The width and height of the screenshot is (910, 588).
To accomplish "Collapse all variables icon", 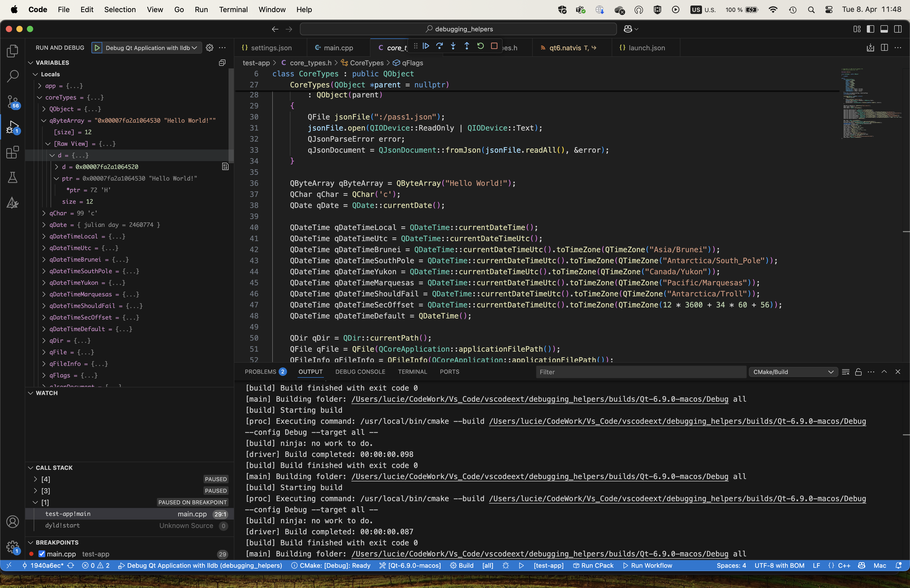I will (x=222, y=63).
